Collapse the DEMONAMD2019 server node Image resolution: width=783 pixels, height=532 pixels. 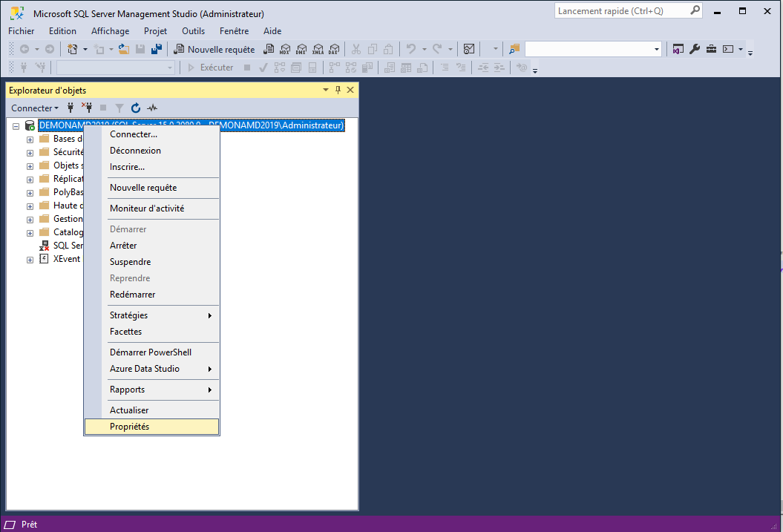point(16,126)
